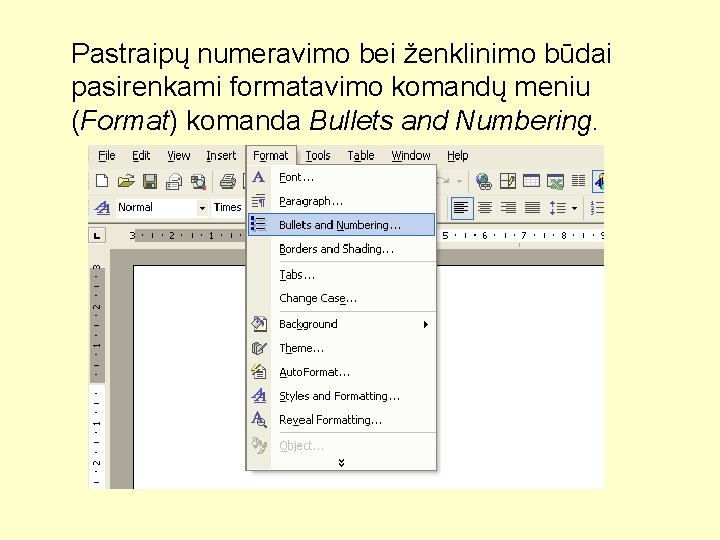This screenshot has height=540, width=720.
Task: Click the Print printer icon
Action: point(227,181)
